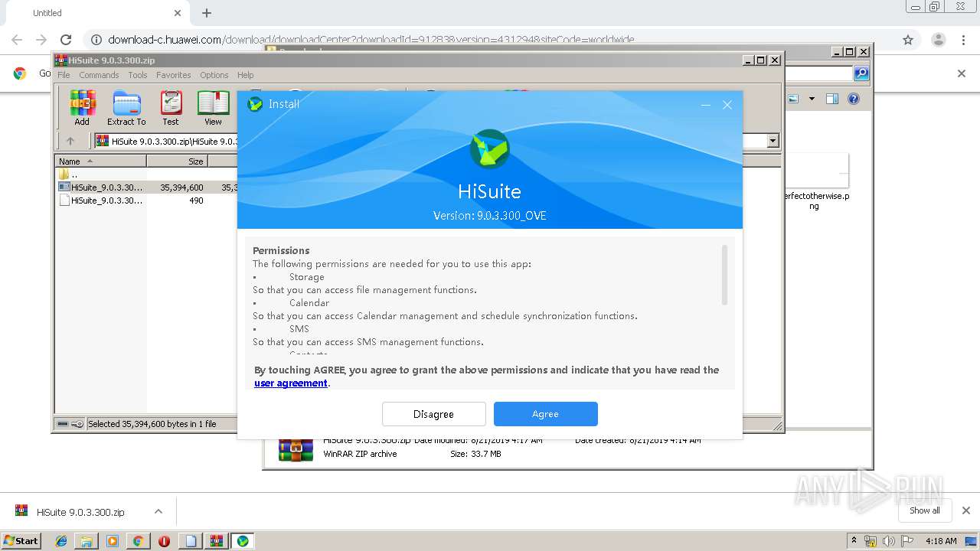
Task: Click Explorer search magnifier button
Action: 861,73
